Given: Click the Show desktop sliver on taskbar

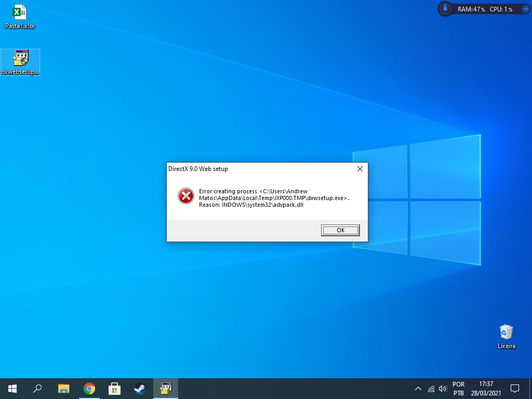Looking at the screenshot, I should (530, 389).
